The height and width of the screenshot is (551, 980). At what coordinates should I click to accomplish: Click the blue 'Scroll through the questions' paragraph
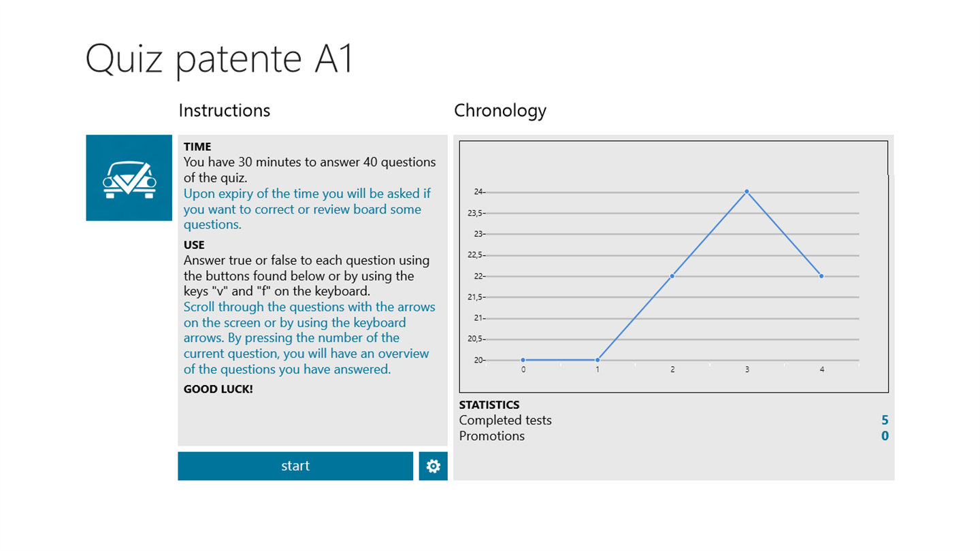309,338
